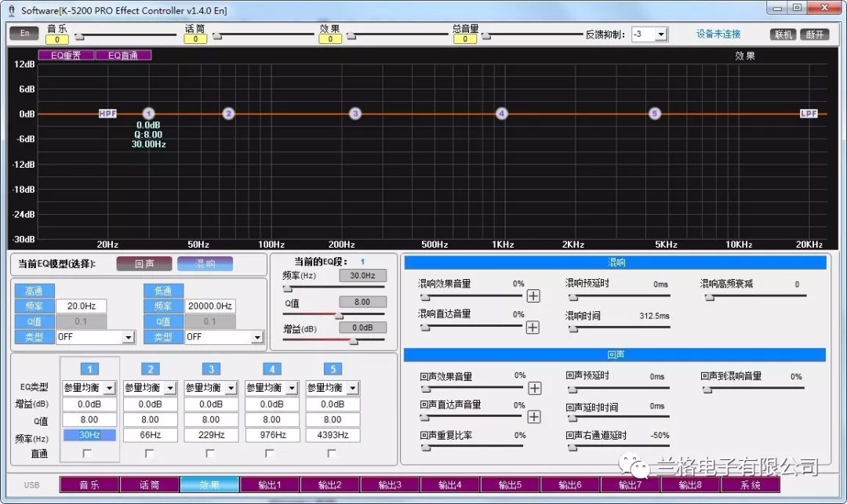The image size is (847, 504).
Task: Check the 直通 box for band 5
Action: tap(332, 454)
